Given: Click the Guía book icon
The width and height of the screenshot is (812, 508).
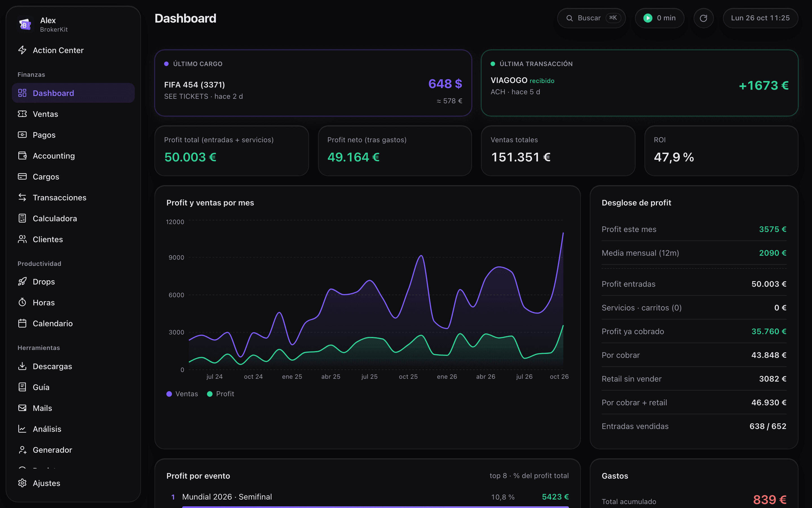Looking at the screenshot, I should (22, 387).
